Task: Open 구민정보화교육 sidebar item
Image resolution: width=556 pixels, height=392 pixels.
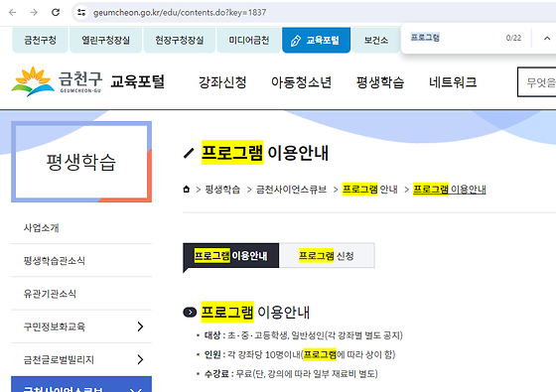Action: coord(55,327)
